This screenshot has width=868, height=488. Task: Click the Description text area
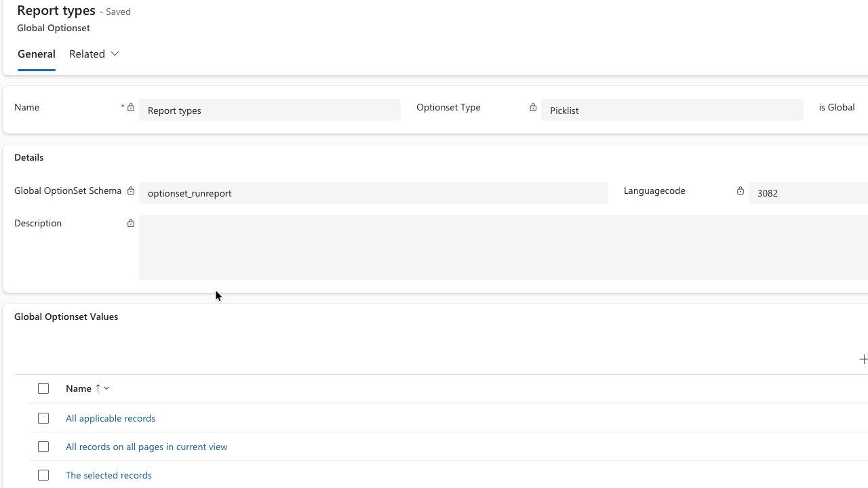502,247
